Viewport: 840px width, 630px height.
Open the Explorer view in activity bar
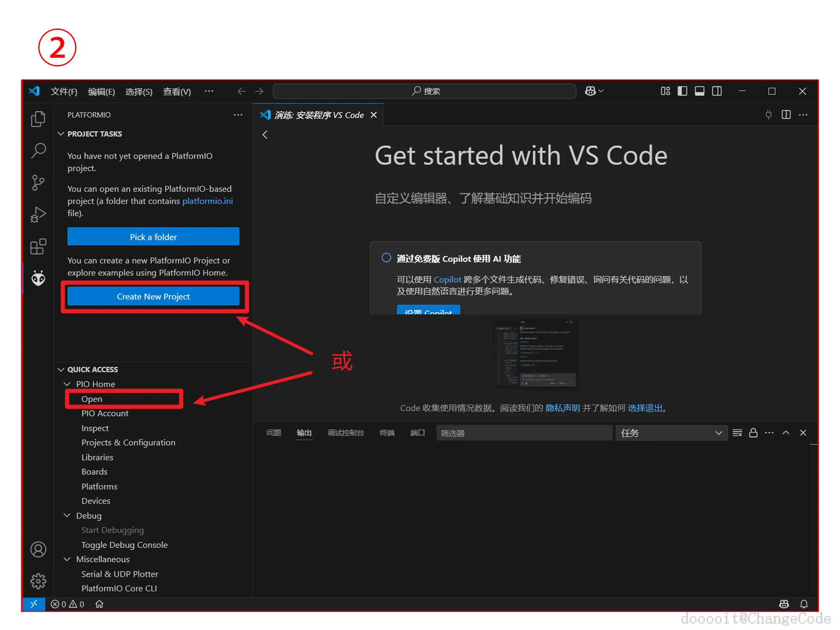click(x=38, y=119)
